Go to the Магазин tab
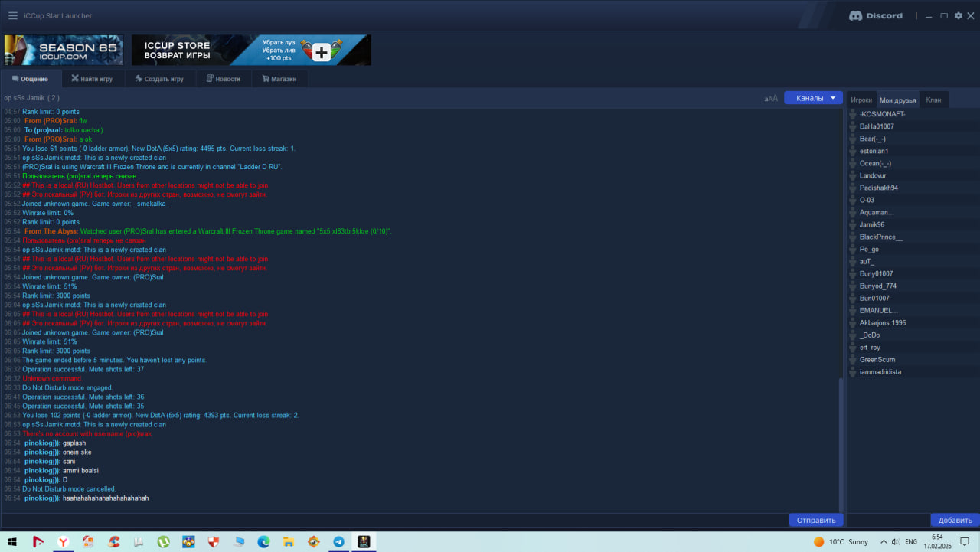Screen dimensions: 980x552 tap(279, 79)
